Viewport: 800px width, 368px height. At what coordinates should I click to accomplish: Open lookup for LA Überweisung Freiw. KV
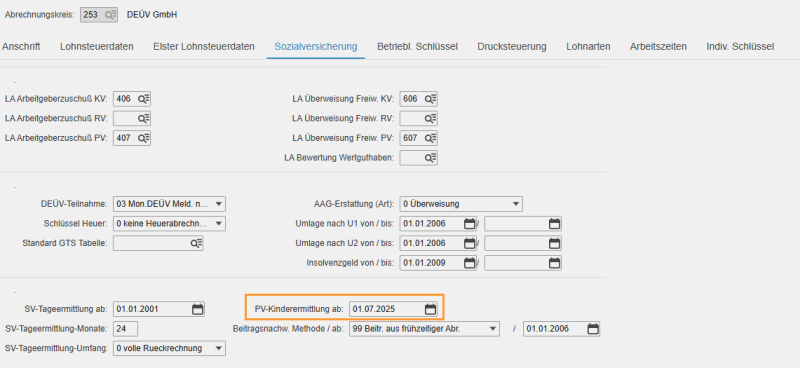(x=431, y=99)
